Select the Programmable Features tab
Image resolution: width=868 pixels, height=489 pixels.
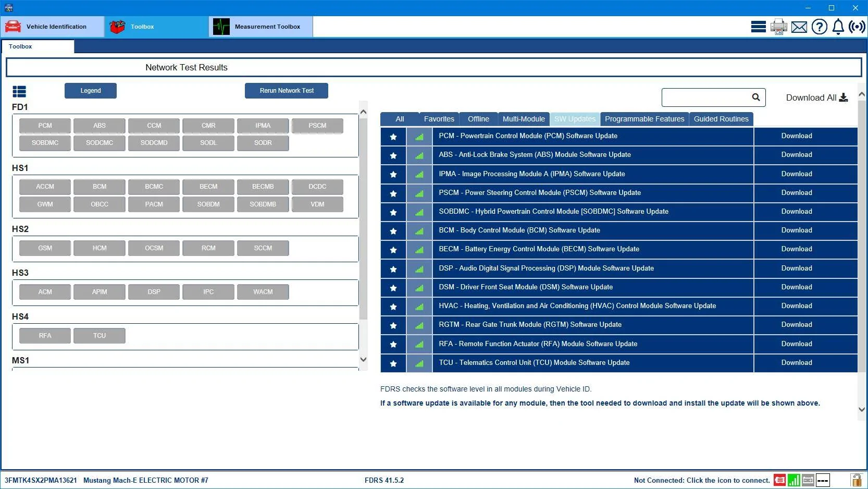(x=644, y=119)
